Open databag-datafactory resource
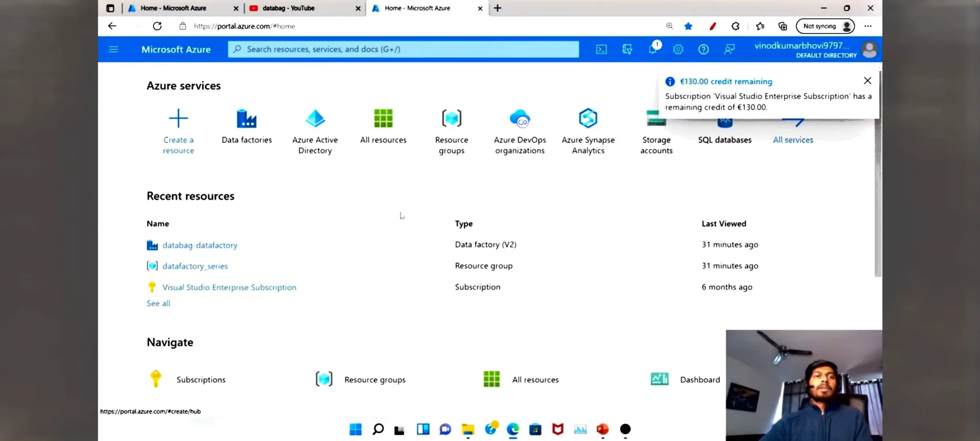Viewport: 980px width, 441px height. [x=200, y=245]
